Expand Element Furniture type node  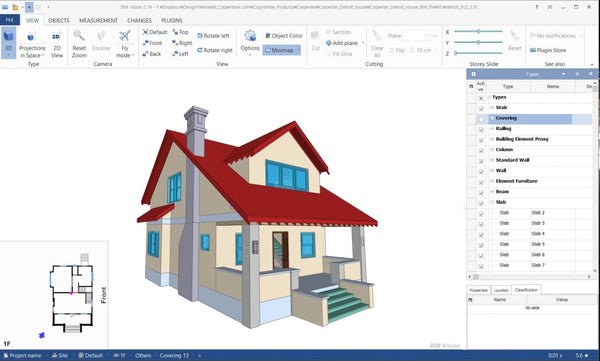pyautogui.click(x=492, y=181)
